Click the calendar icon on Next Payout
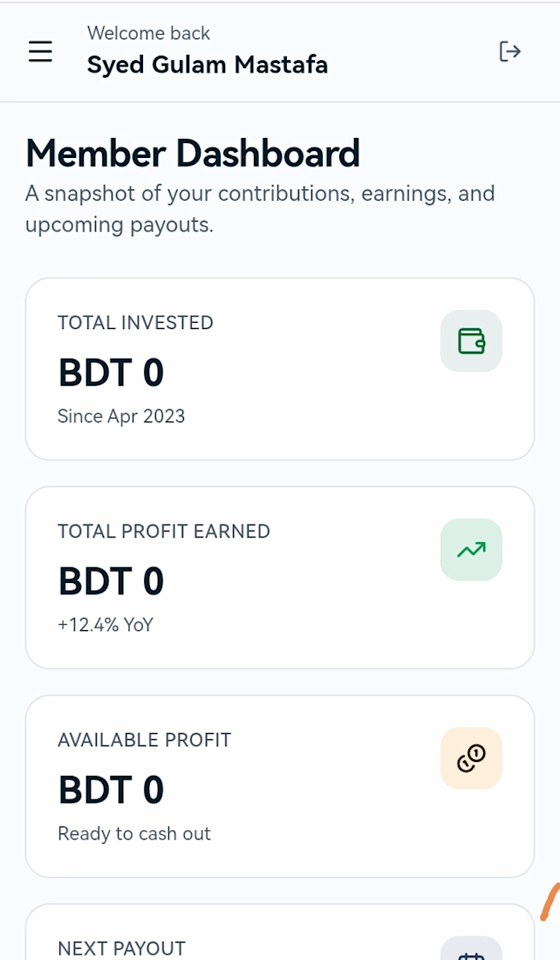Viewport: 560px width, 960px height. tap(471, 949)
